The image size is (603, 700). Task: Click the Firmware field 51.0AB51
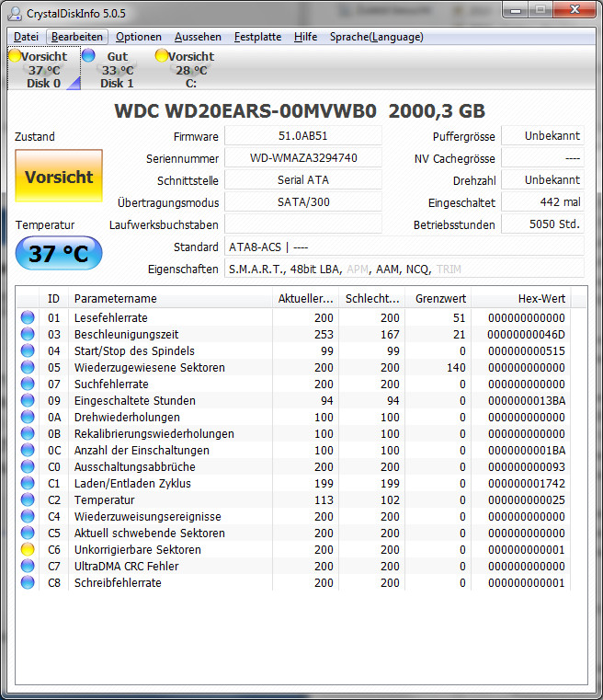click(x=303, y=136)
